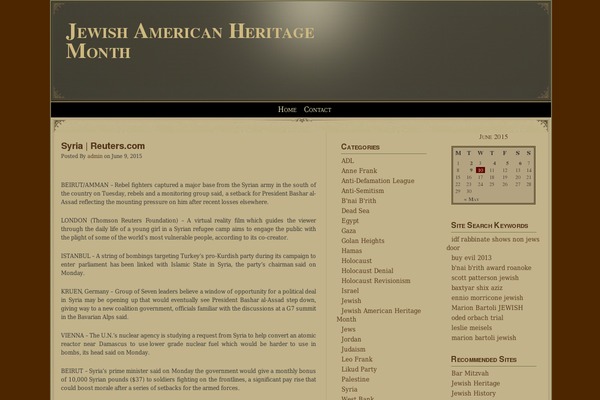
Task: Select the Holocaust category link
Action: coord(356,261)
